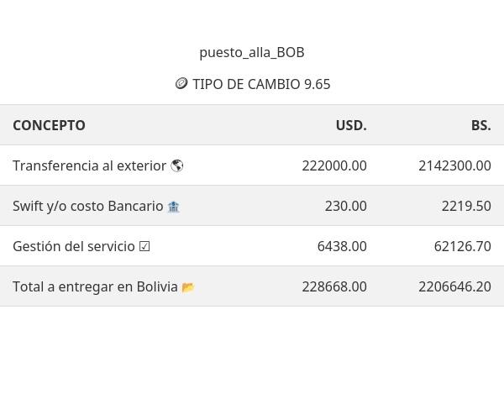This screenshot has width=504, height=420.
Task: Click the bank icon next to Swift
Action: 173,207
